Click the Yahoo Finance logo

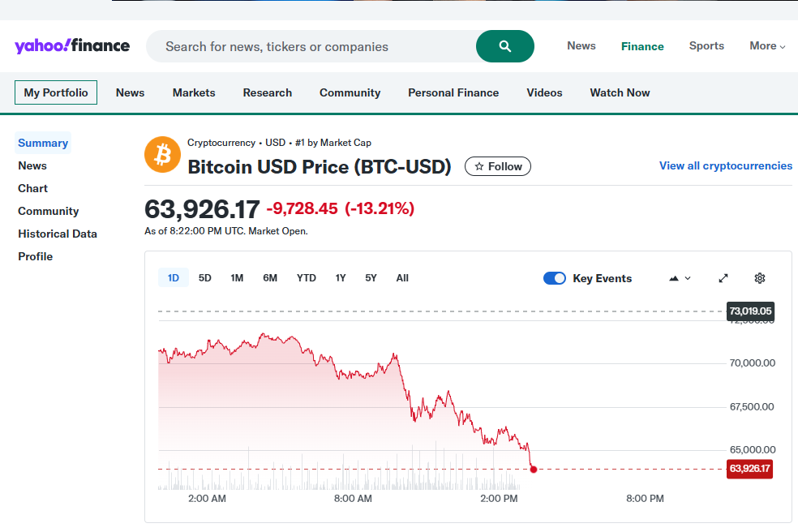[72, 45]
